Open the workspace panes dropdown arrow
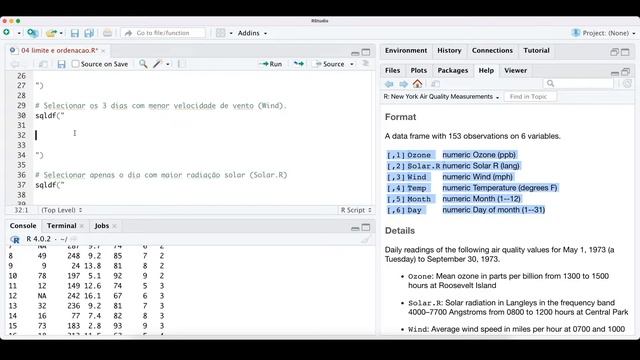The image size is (640, 360). pos(231,33)
